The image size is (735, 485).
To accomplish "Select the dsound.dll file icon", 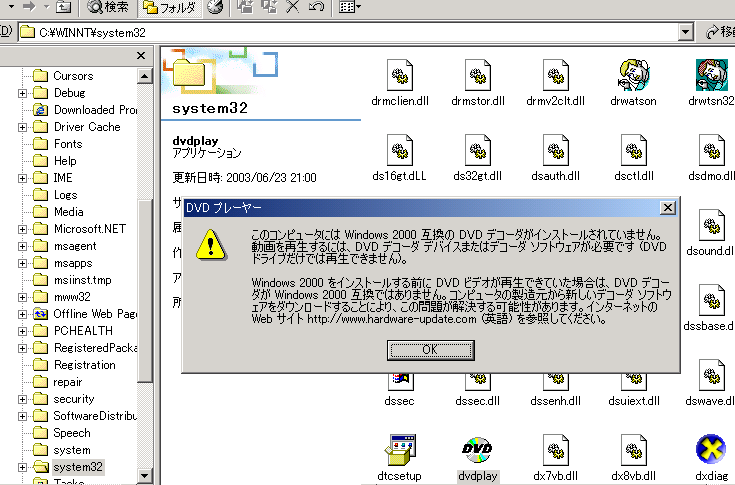I will point(712,225).
